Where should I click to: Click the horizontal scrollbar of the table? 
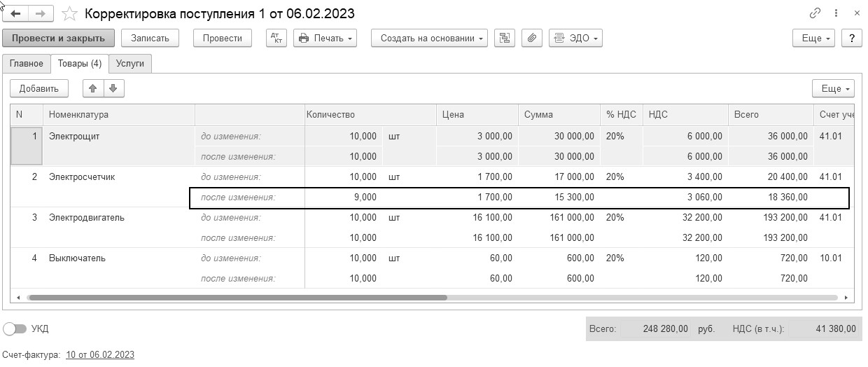[x=237, y=298]
